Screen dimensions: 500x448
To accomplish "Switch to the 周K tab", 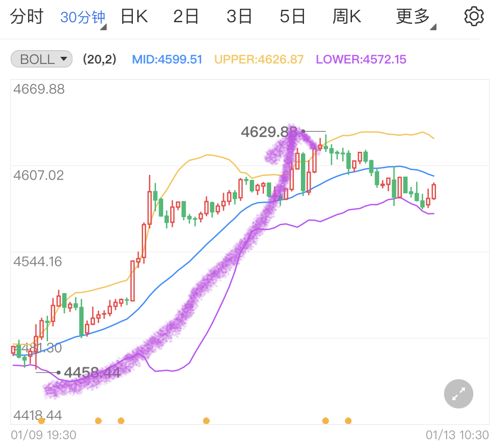I will click(347, 16).
